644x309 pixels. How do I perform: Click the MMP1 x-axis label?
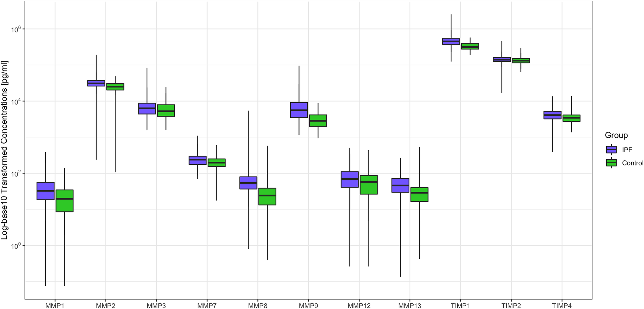click(55, 306)
